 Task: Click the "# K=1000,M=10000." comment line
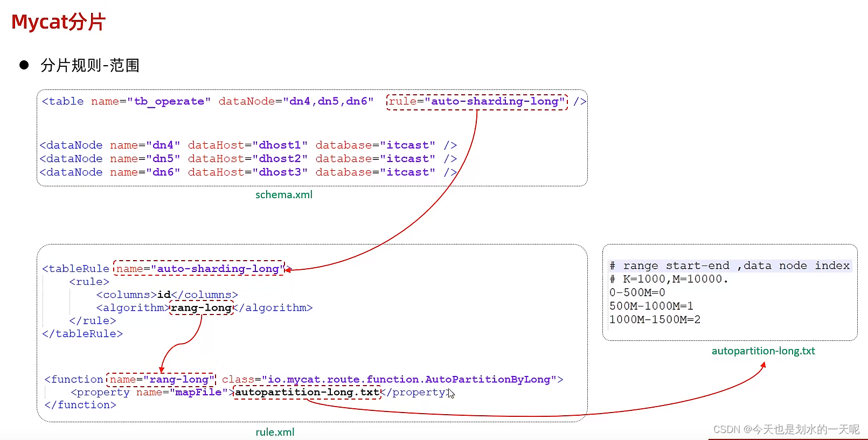(x=669, y=279)
